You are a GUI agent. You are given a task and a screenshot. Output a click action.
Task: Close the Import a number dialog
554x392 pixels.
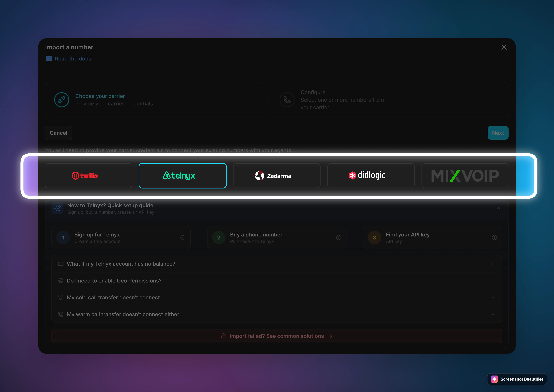tap(504, 47)
